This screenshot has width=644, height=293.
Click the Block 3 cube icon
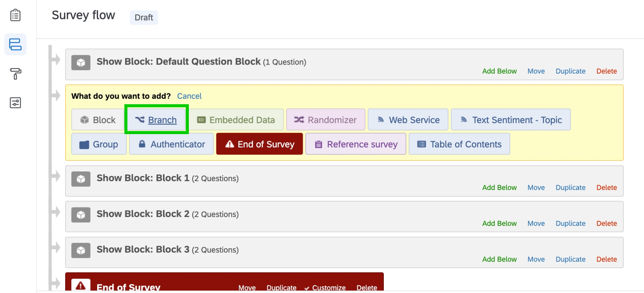[x=81, y=250]
